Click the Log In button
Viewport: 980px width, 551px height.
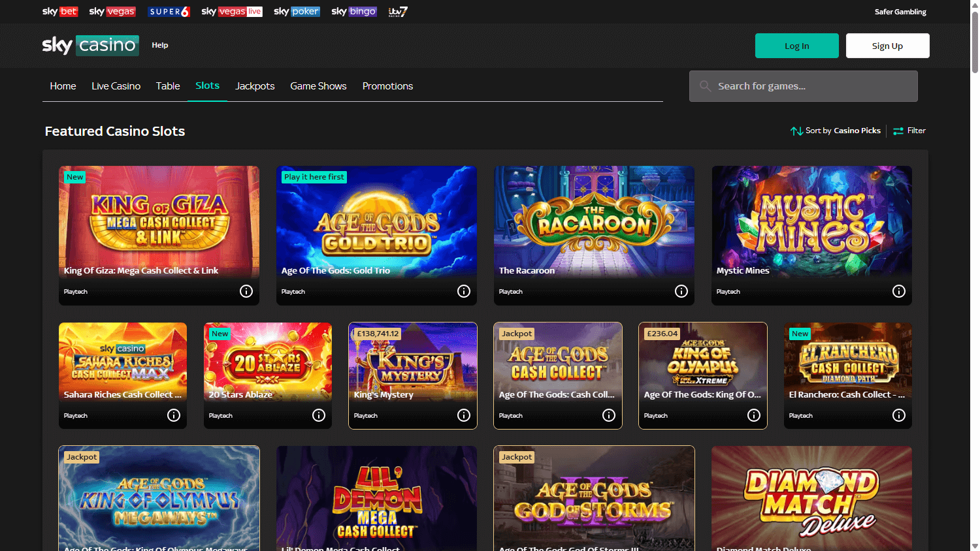pos(796,46)
